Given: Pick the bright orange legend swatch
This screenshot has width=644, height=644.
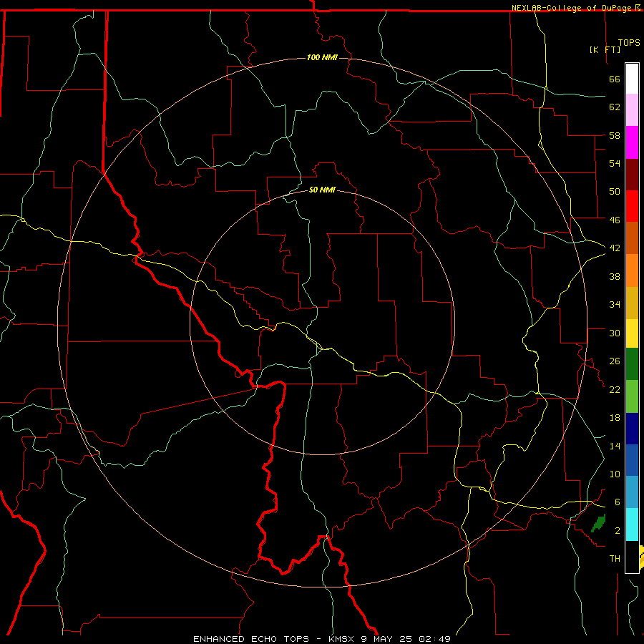Looking at the screenshot, I should pos(632,270).
